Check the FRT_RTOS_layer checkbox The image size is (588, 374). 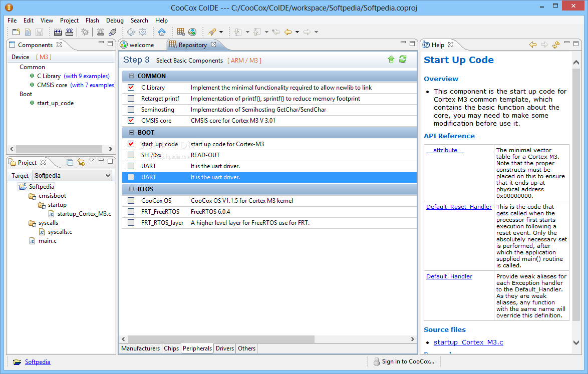point(131,223)
